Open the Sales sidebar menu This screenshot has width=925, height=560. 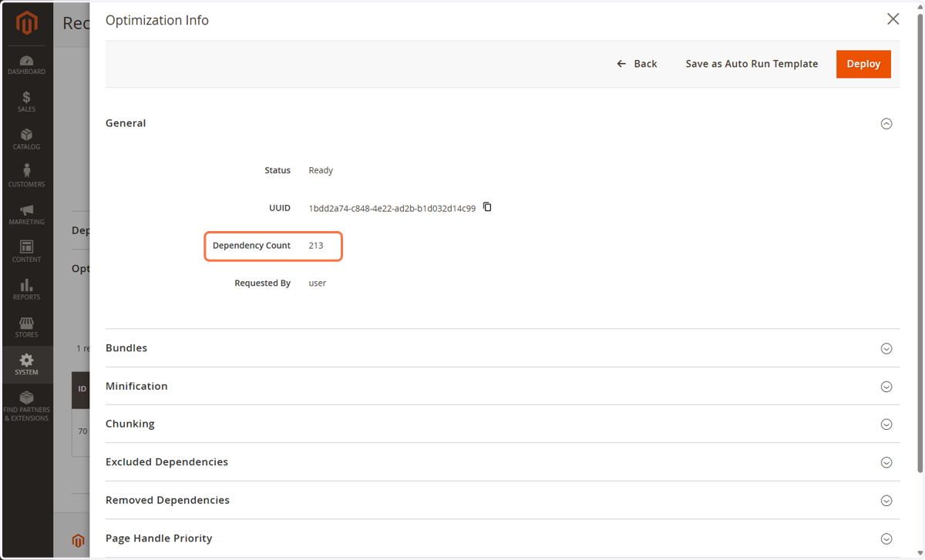pyautogui.click(x=26, y=102)
